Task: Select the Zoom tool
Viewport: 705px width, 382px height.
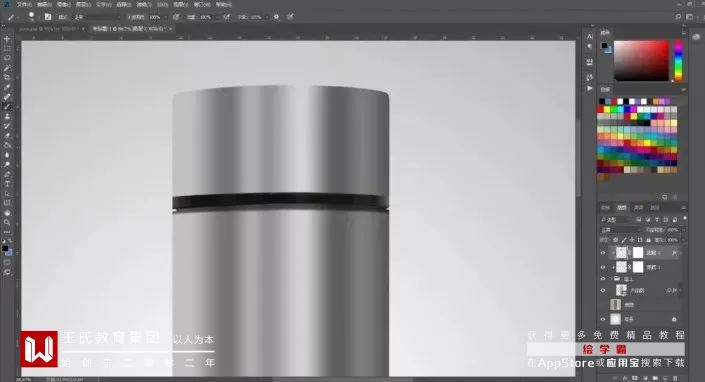Action: pyautogui.click(x=7, y=222)
